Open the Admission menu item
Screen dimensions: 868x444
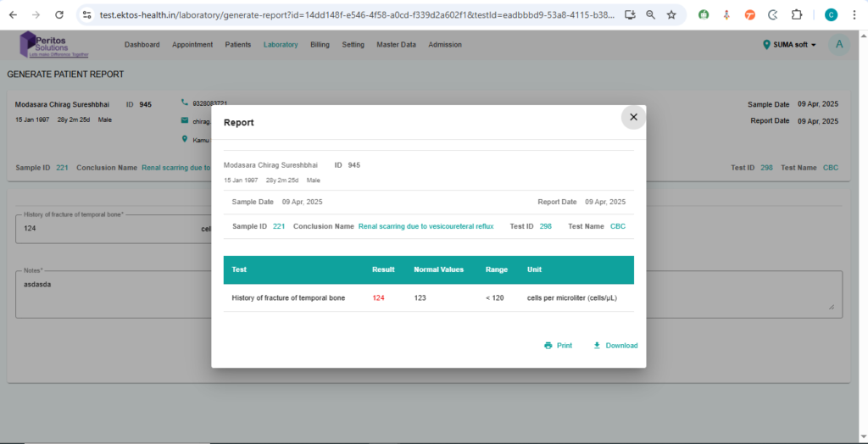(445, 45)
